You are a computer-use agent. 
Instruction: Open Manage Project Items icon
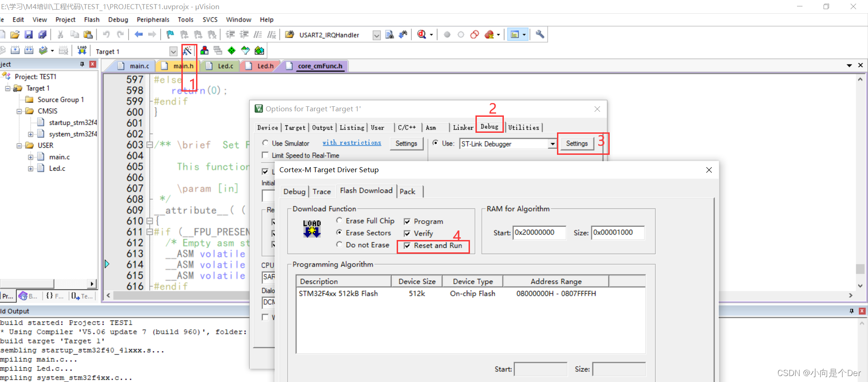tap(204, 51)
